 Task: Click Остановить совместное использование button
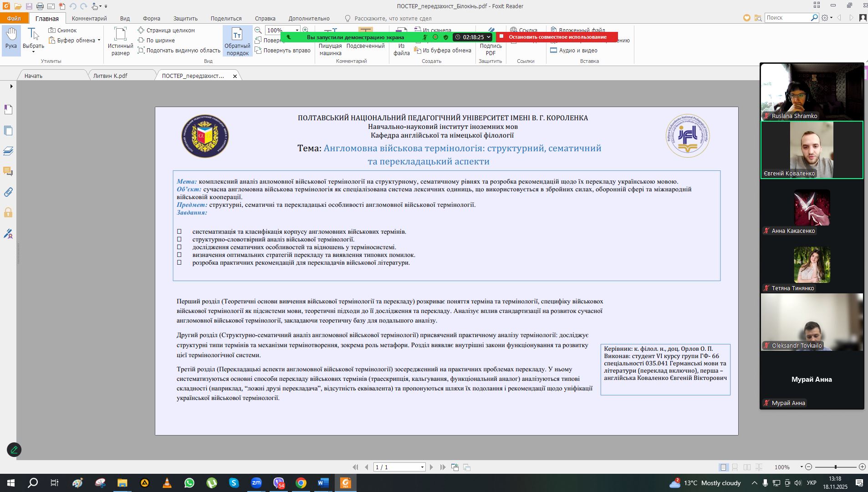[557, 37]
